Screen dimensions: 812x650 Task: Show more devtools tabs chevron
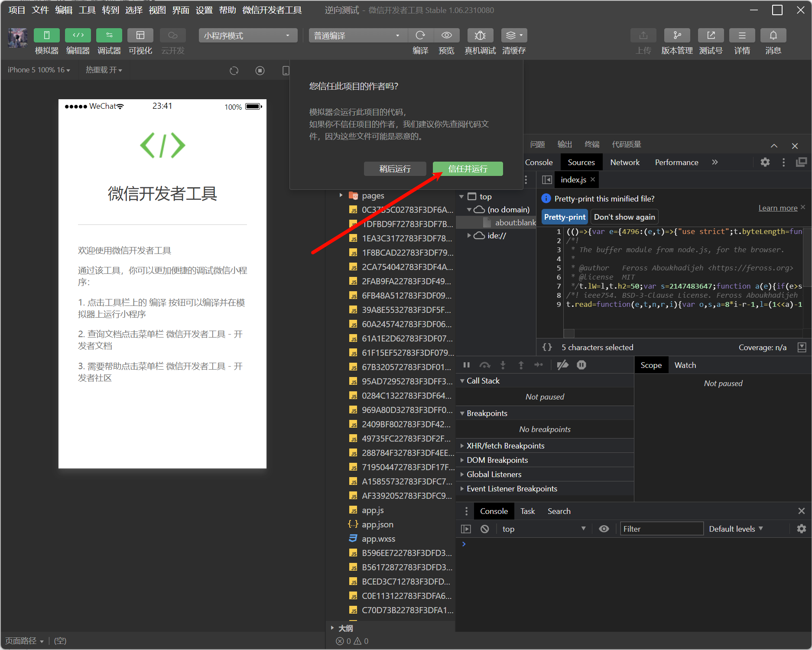715,162
